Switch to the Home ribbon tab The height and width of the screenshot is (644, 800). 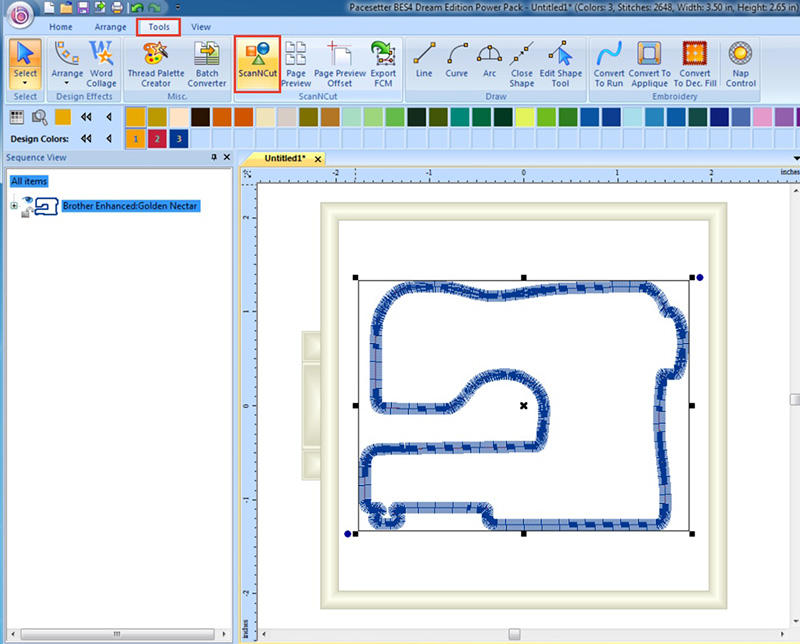61,27
